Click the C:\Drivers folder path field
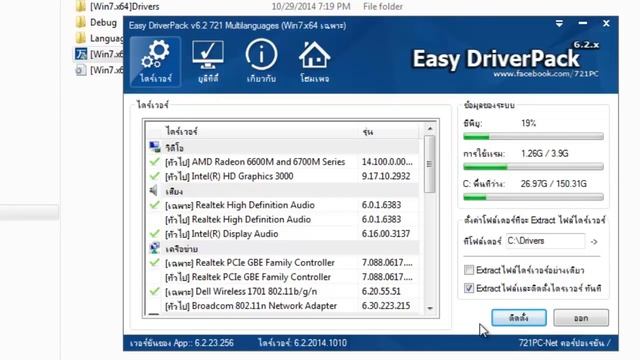640x360 pixels. [545, 241]
